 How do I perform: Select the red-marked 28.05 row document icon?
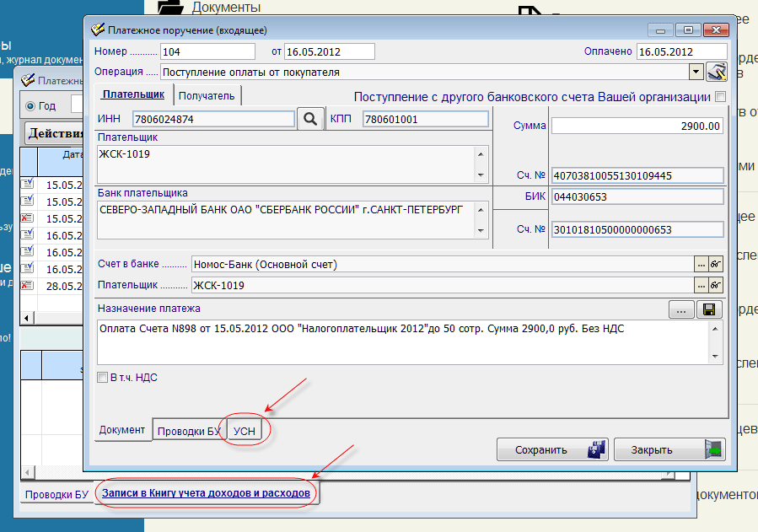tap(28, 285)
